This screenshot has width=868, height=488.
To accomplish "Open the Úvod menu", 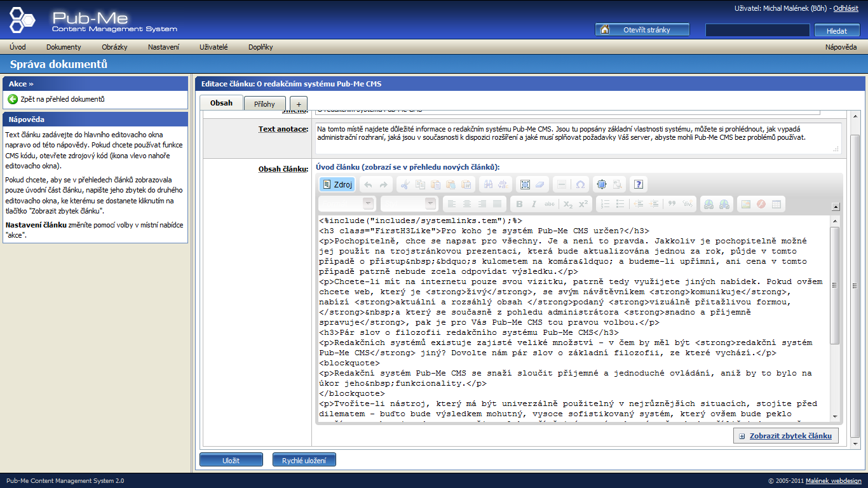I will pos(18,47).
